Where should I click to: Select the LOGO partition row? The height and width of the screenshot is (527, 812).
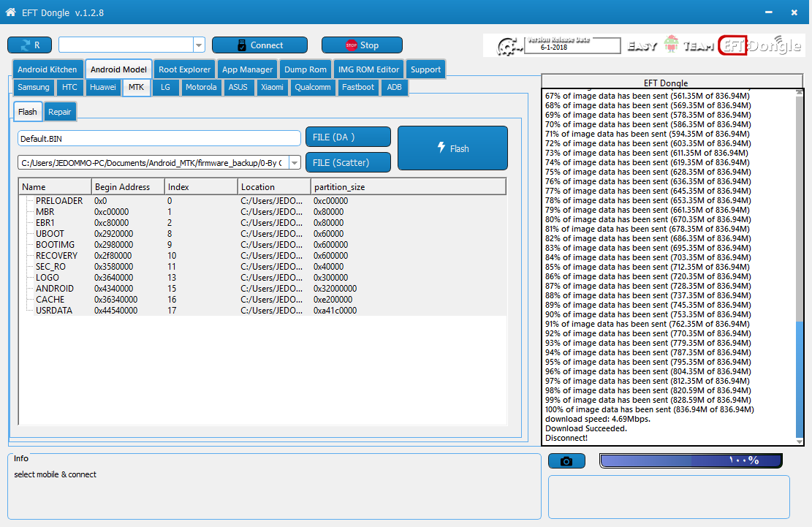tap(262, 278)
